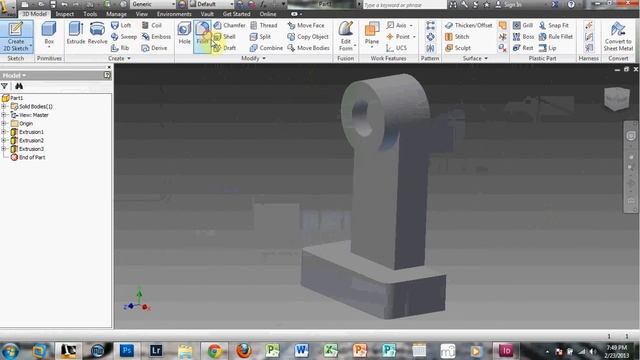Image resolution: width=640 pixels, height=360 pixels.
Task: Open the Modify panel dropdown
Action: point(253,59)
